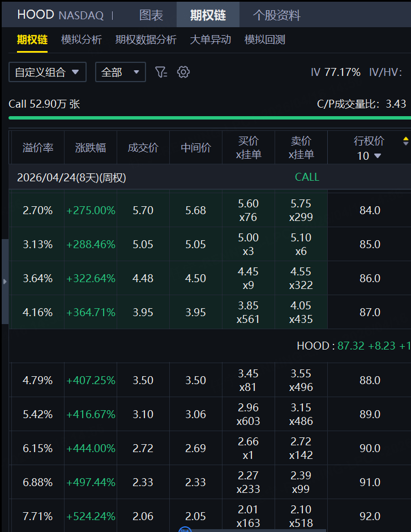Viewport: 411px width, 532px height.
Task: Click change value +444.00%
Action: coord(91,448)
